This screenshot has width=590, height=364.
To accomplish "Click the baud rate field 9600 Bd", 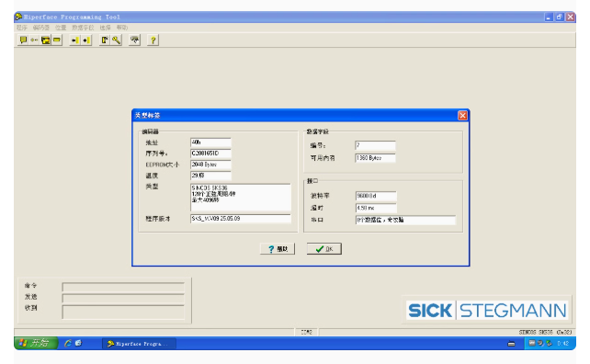I will pos(376,196).
